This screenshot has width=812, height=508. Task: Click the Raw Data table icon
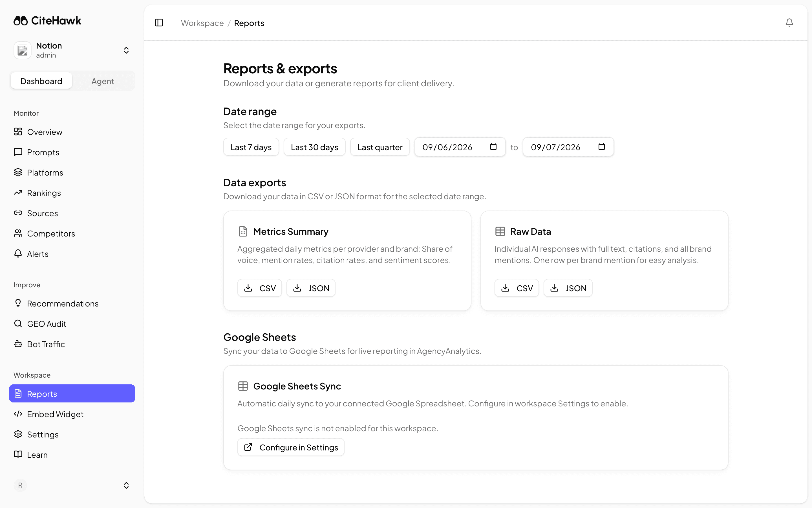[x=500, y=231]
